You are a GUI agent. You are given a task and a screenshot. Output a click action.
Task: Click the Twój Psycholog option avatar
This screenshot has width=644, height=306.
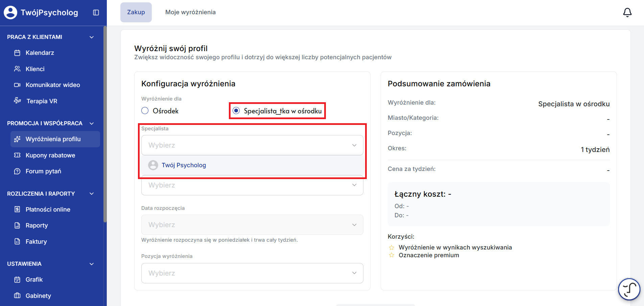coord(153,165)
